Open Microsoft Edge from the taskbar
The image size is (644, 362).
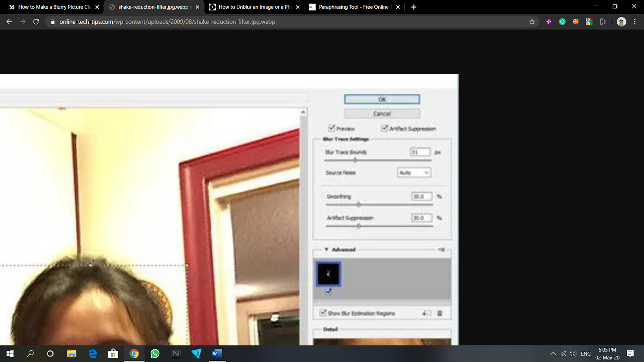point(93,354)
